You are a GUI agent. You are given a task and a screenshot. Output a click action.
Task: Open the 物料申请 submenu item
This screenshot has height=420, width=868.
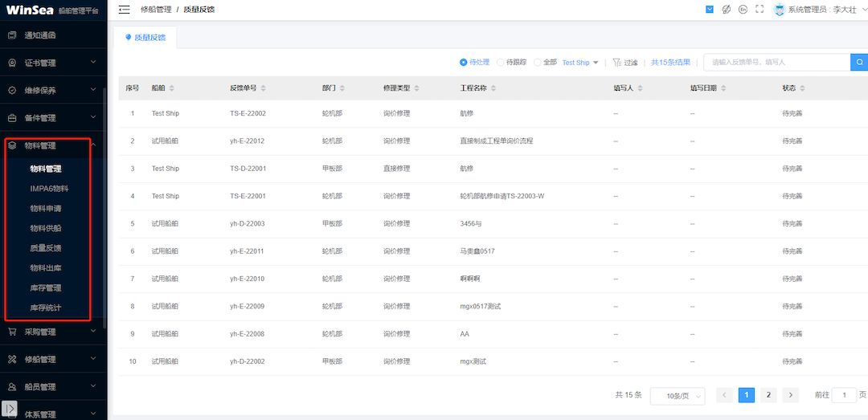tap(45, 209)
